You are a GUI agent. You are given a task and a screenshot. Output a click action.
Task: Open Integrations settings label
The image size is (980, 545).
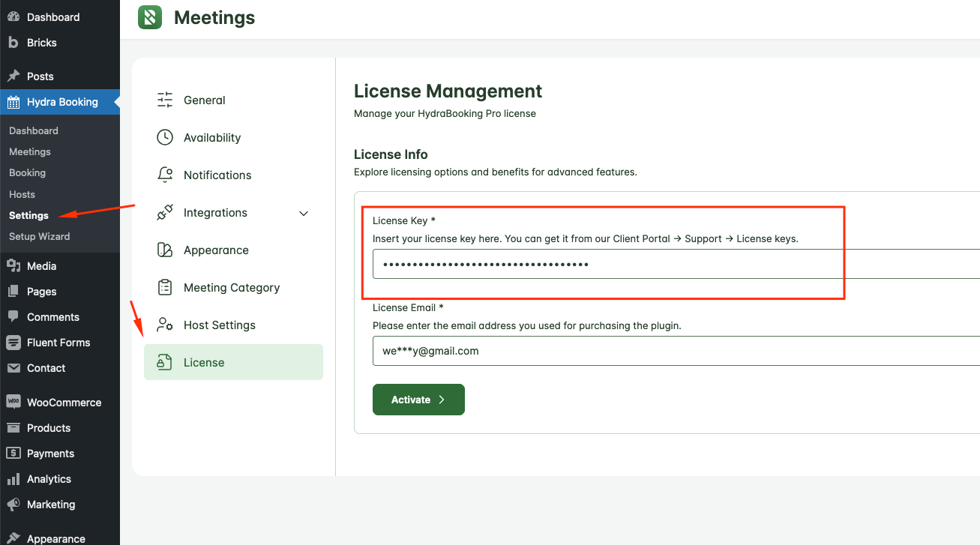(215, 213)
